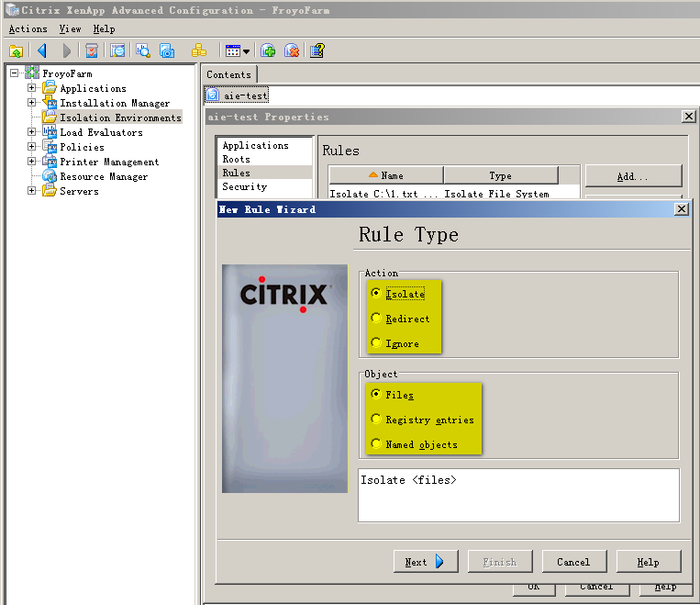Click Help in New Rule Wizard
Viewport: 700px width, 605px height.
point(649,562)
